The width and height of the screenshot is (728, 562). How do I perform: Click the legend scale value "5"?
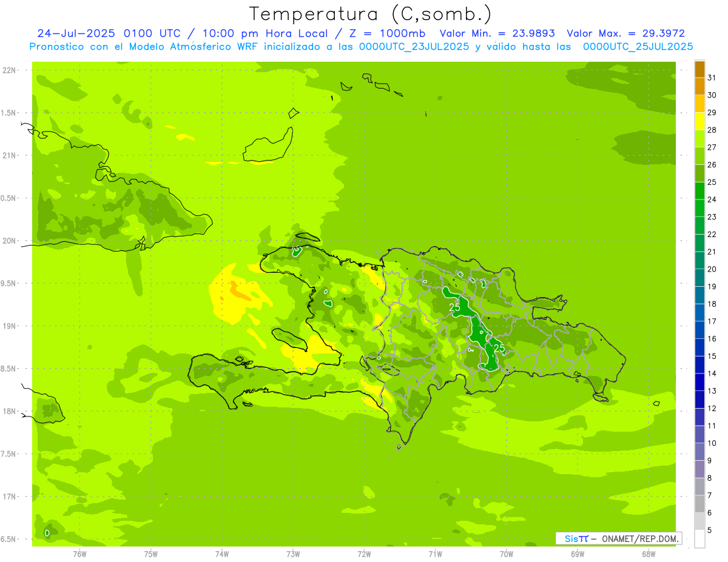[x=710, y=530]
